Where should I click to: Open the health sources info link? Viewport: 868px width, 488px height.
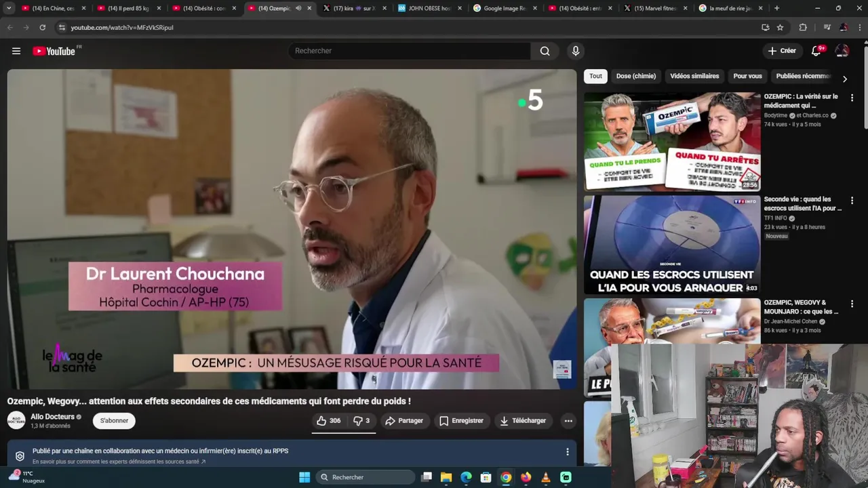(x=119, y=462)
